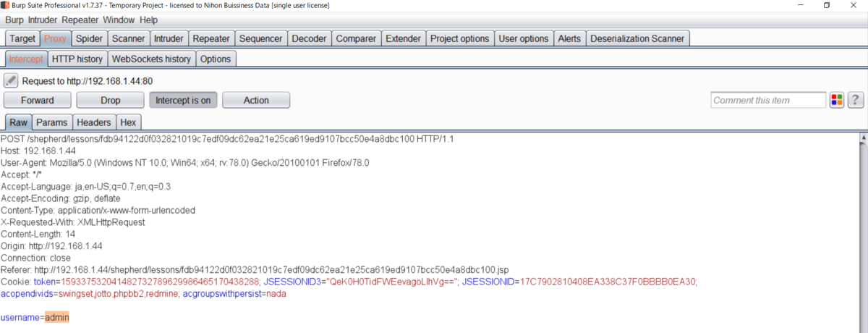Screen dimensions: 868x333
Task: Click the help question mark icon
Action: (x=856, y=100)
